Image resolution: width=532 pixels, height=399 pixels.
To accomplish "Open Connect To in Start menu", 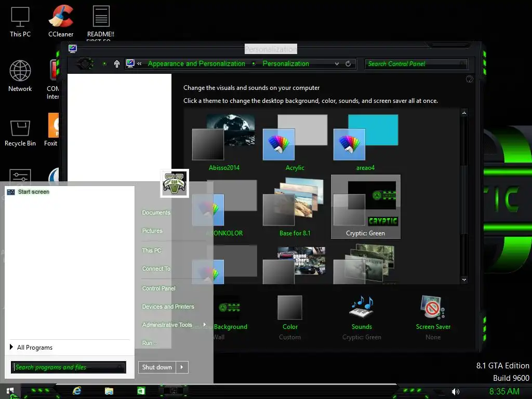I will click(156, 269).
